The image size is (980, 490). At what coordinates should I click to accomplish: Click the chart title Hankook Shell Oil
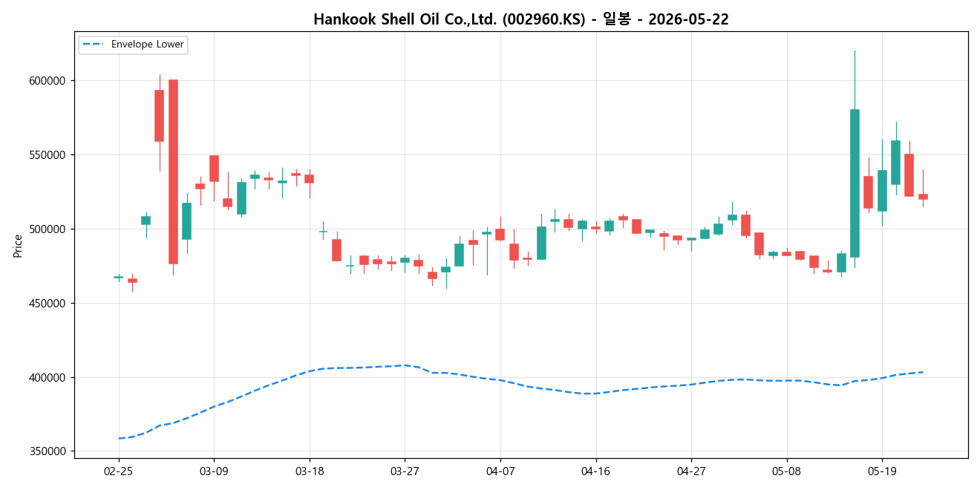coord(520,19)
